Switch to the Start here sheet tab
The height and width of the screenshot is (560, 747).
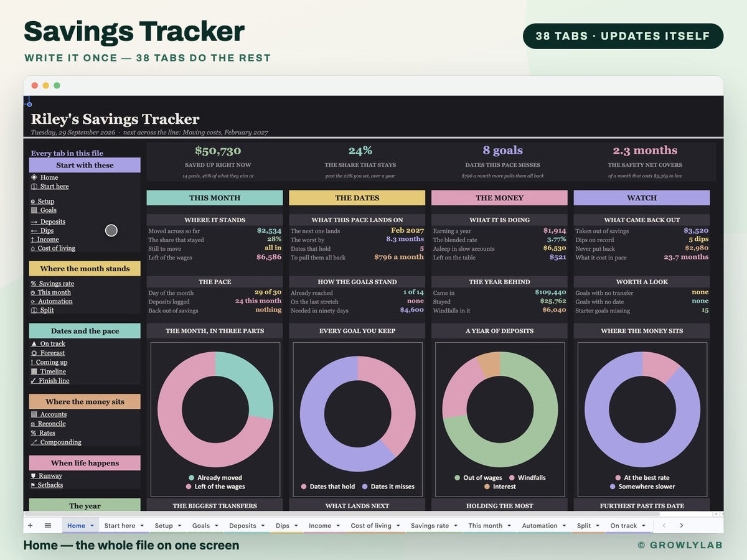[124, 526]
